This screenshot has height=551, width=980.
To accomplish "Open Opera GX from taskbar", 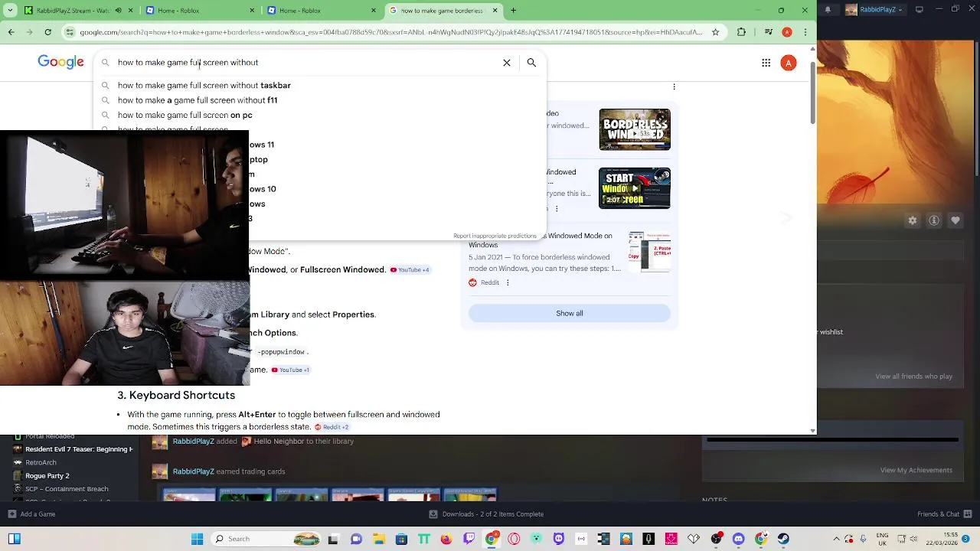I will point(514,539).
